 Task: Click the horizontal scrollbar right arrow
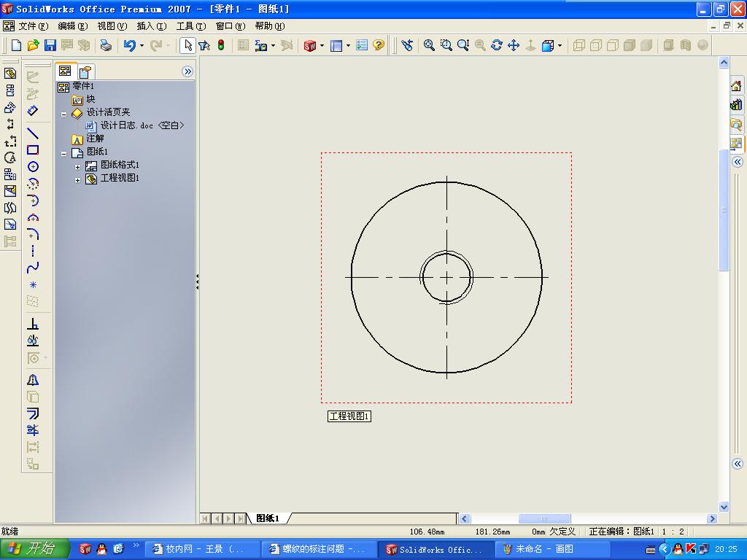(712, 518)
